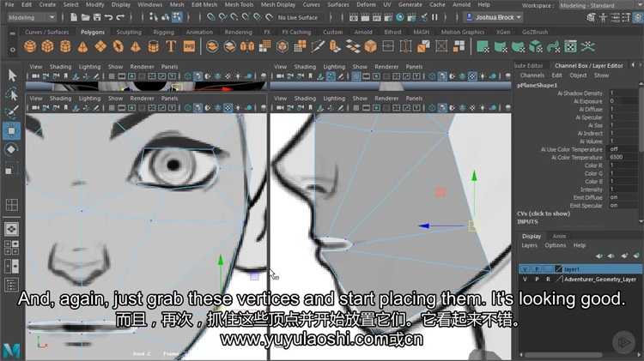Viewport: 644px width, 361px height.
Task: Switch to the Rigging shelf tab
Action: [x=163, y=32]
